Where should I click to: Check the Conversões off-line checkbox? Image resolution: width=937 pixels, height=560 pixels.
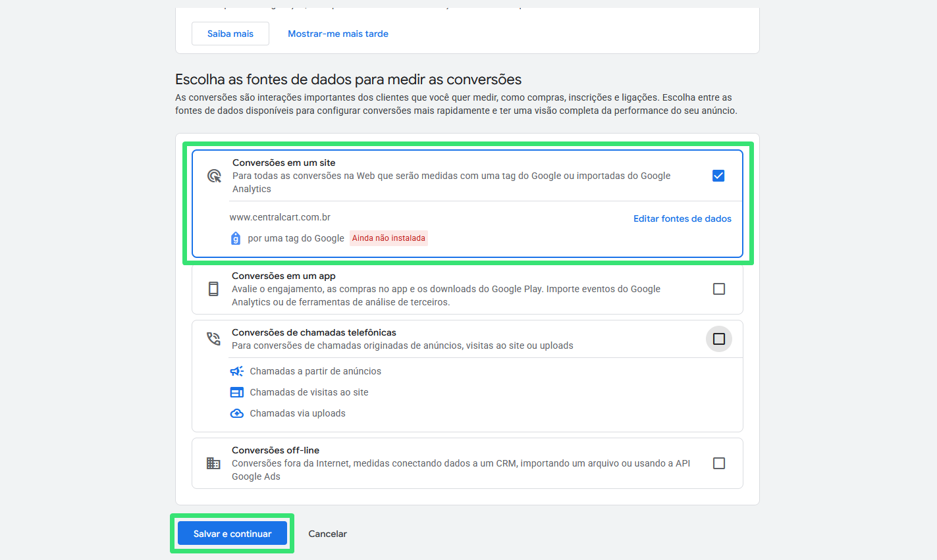coord(718,463)
